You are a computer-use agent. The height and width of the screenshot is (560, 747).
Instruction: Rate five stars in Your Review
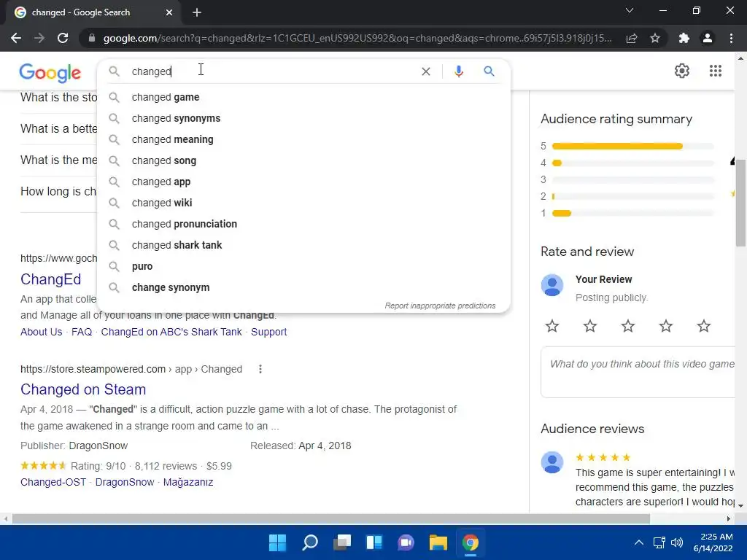(704, 326)
